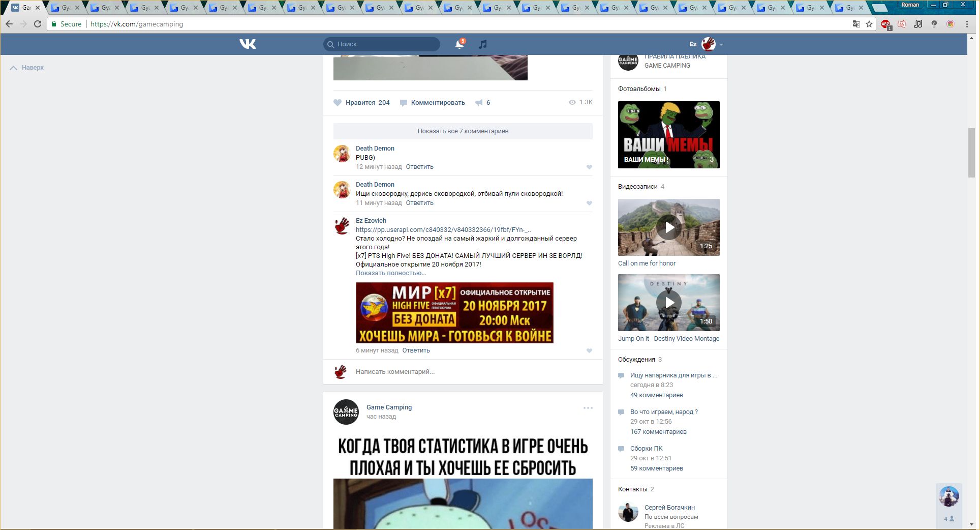The width and height of the screenshot is (980, 530).
Task: Open the Chrome three-dot menu
Action: point(967,24)
